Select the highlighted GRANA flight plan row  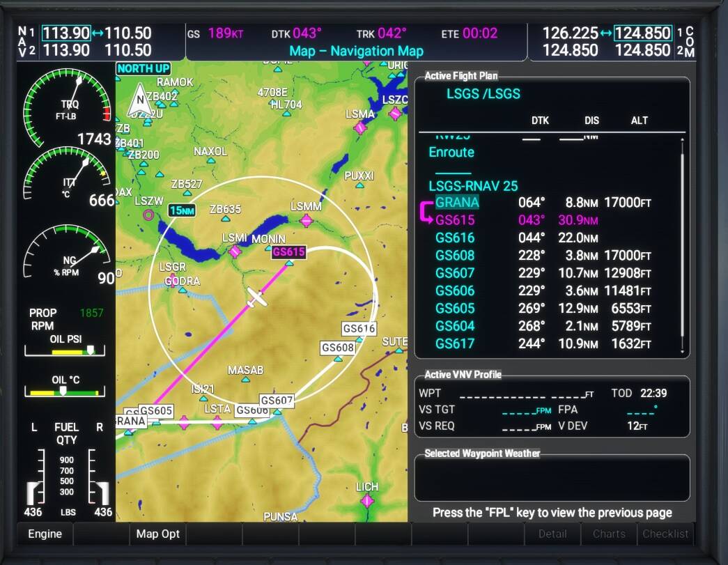point(543,203)
